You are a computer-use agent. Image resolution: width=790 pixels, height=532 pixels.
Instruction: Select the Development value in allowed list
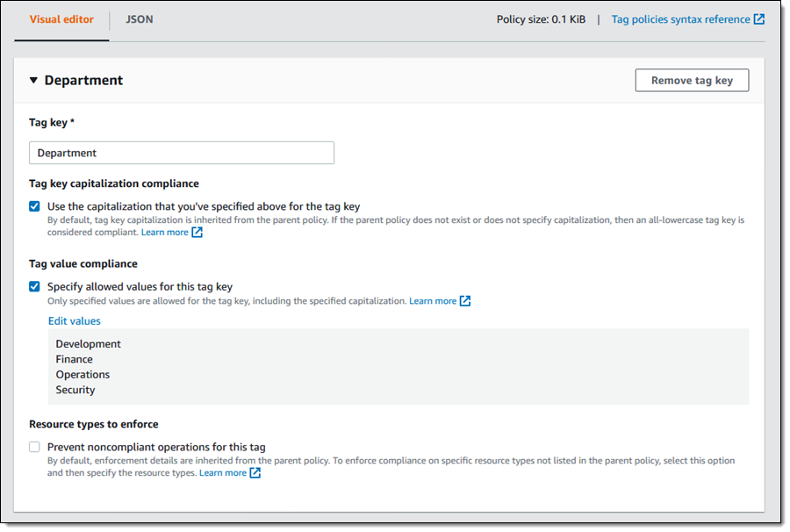click(x=89, y=344)
